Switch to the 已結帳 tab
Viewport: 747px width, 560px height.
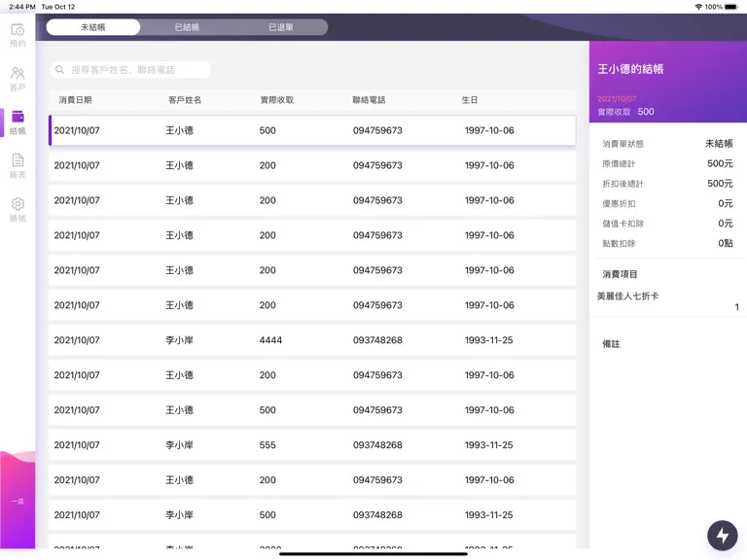[x=187, y=27]
